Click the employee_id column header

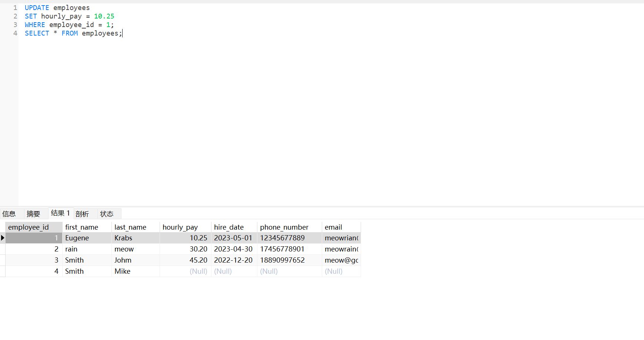tap(29, 227)
